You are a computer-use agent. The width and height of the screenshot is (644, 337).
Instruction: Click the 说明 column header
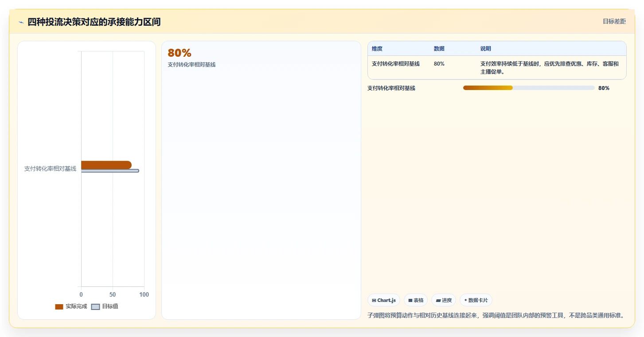pos(486,49)
